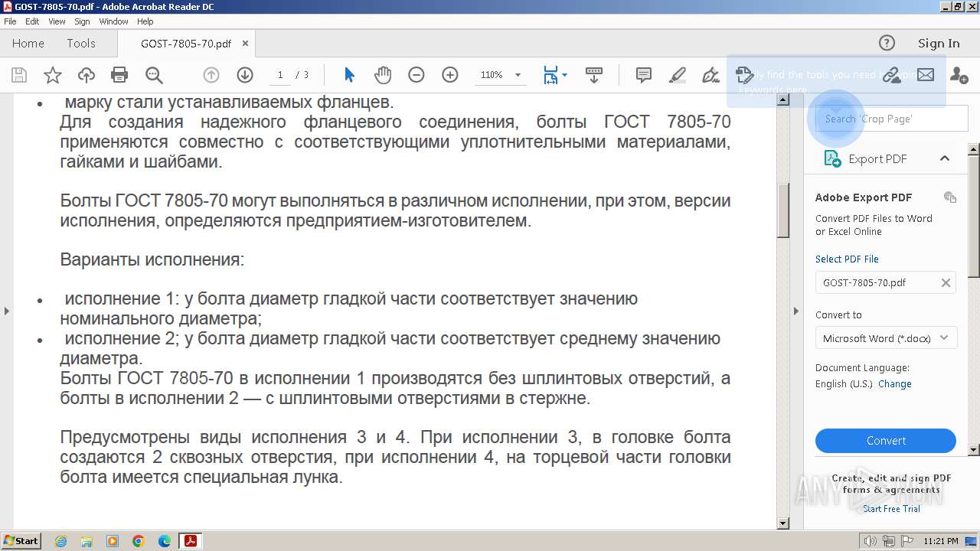The width and height of the screenshot is (980, 551).
Task: Expand the left navigation pane arrow
Action: click(x=6, y=311)
